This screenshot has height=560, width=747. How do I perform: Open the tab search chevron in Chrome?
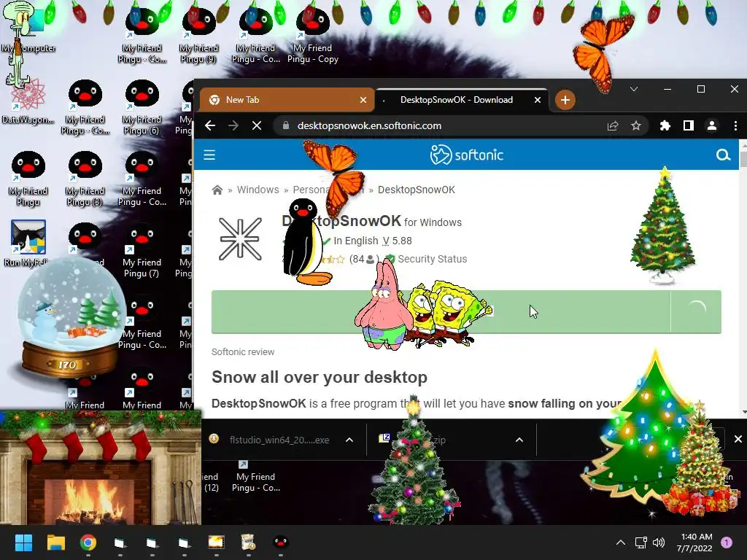click(x=634, y=89)
